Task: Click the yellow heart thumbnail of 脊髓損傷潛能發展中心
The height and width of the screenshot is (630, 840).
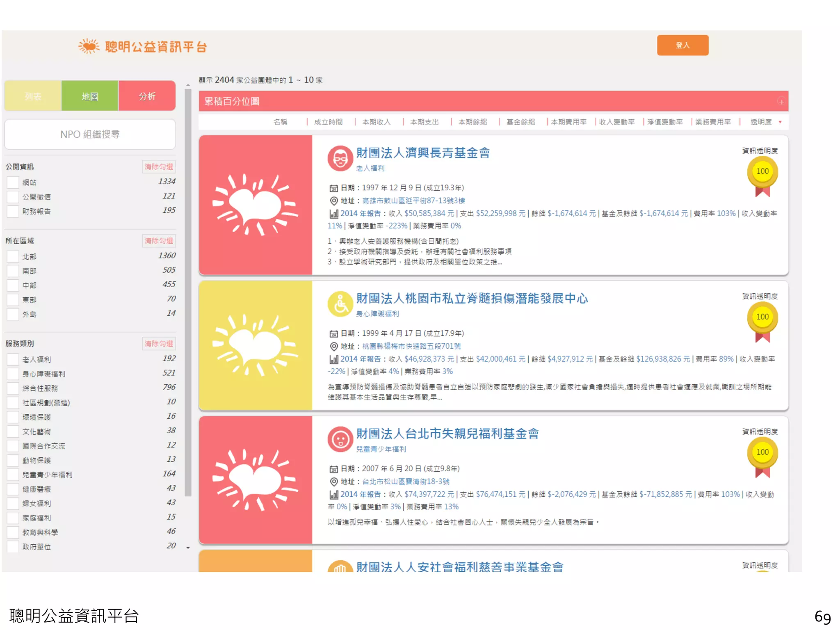Action: click(x=255, y=345)
